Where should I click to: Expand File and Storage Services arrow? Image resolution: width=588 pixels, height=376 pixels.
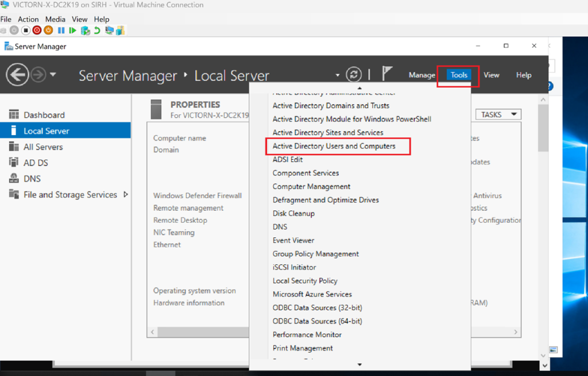126,195
